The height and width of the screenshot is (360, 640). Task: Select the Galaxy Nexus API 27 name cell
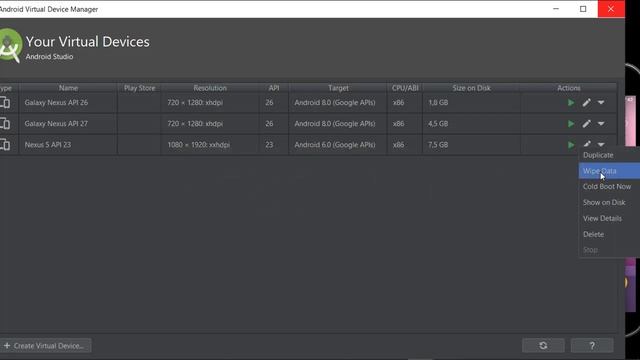pyautogui.click(x=68, y=124)
